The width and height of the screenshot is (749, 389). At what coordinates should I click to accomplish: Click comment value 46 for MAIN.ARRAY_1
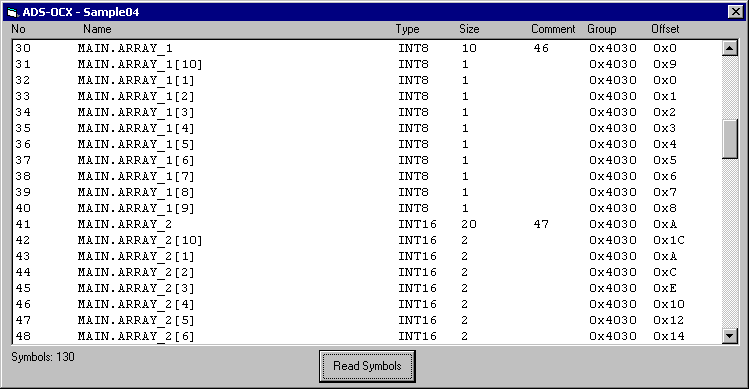pyautogui.click(x=541, y=48)
